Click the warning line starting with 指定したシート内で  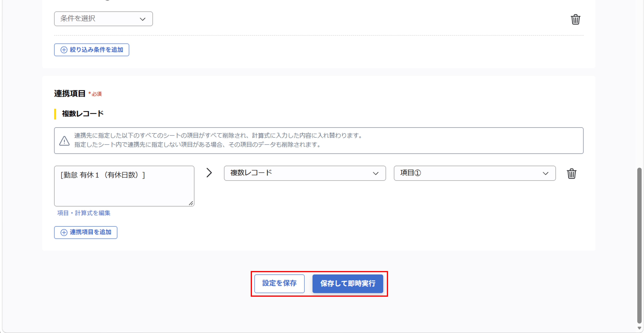[197, 145]
